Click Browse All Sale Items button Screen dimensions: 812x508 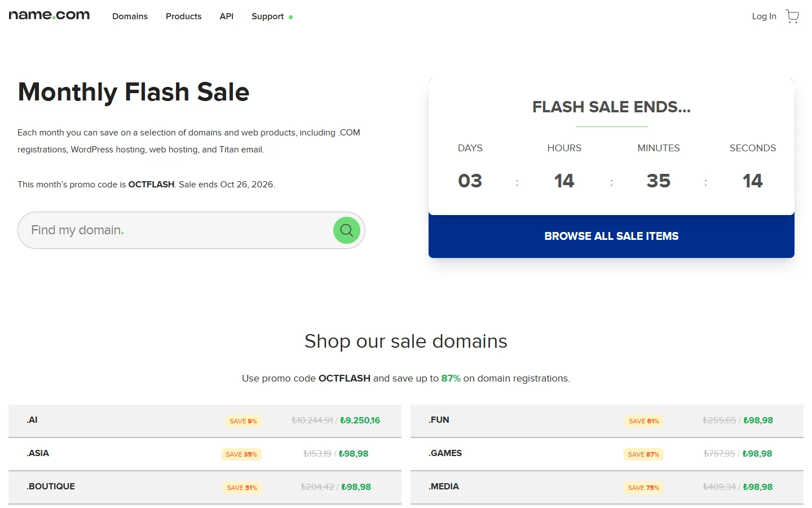point(611,237)
